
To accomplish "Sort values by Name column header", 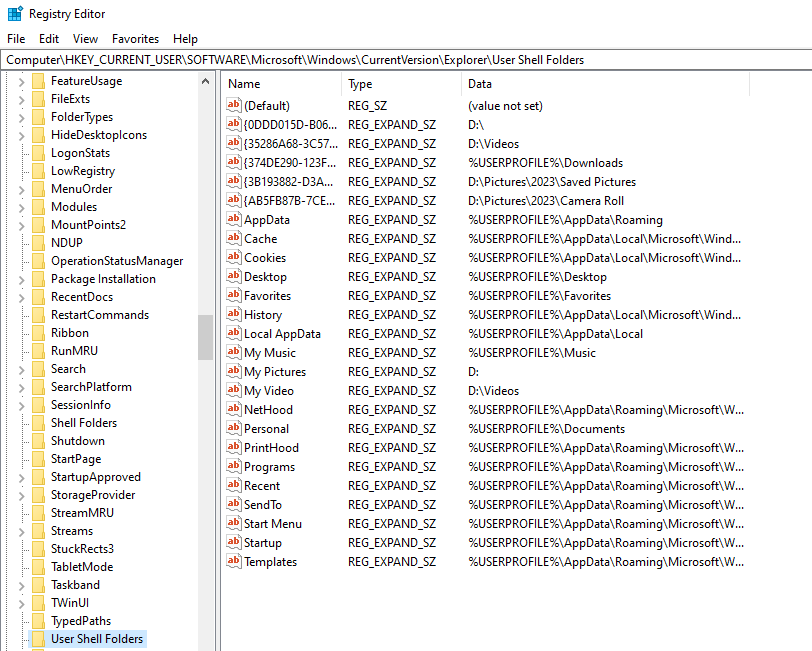I will 282,84.
